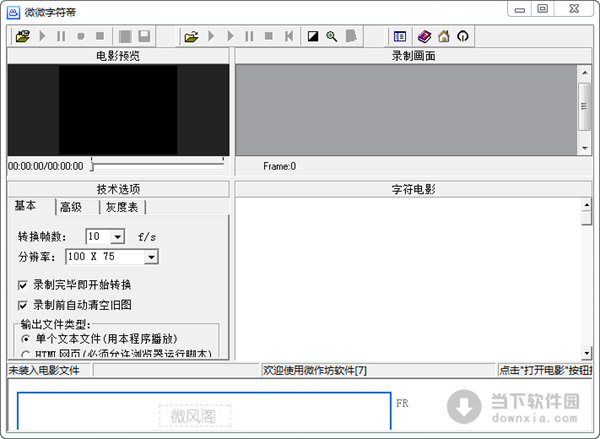Close the 微微字符帝 window
The height and width of the screenshot is (439, 600).
tap(574, 9)
